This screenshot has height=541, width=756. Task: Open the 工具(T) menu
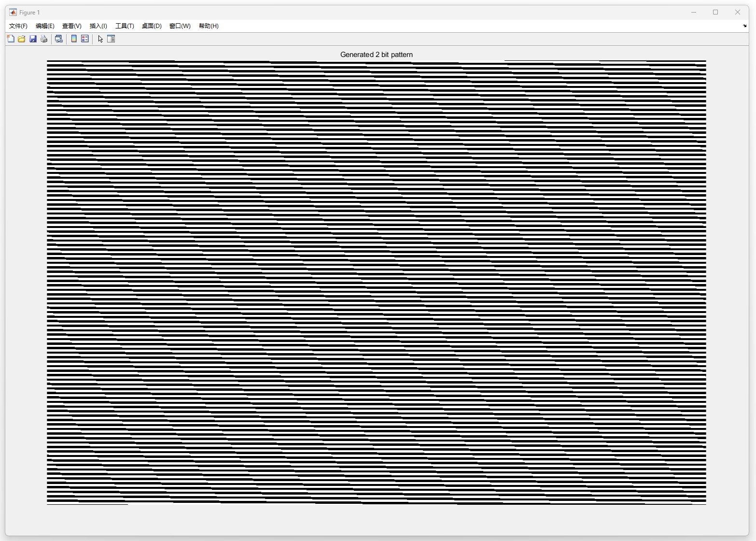pos(125,26)
